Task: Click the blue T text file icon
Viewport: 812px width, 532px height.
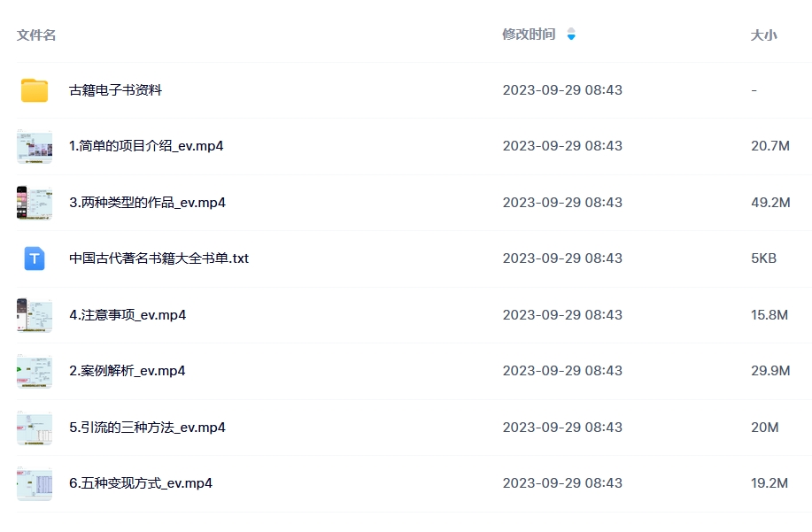Action: pos(35,258)
